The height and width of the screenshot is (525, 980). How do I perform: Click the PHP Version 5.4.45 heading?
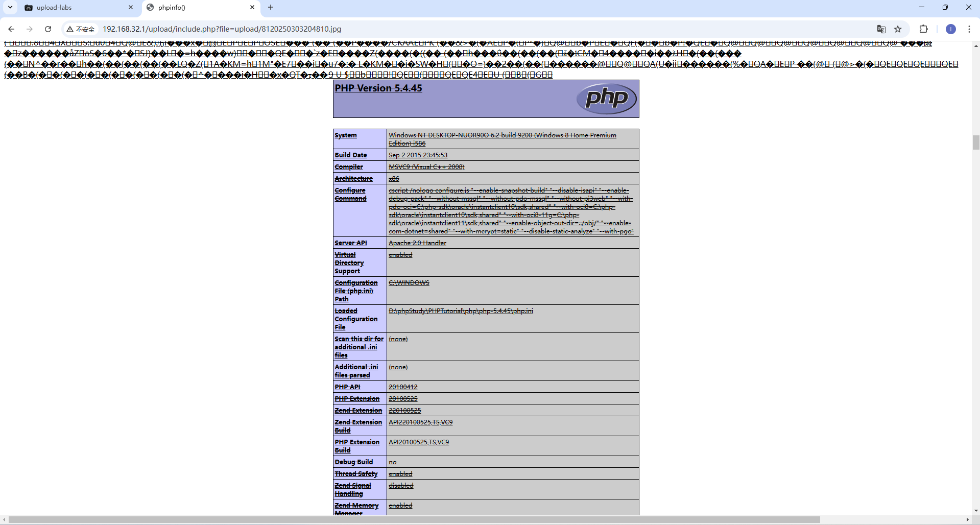click(x=378, y=88)
